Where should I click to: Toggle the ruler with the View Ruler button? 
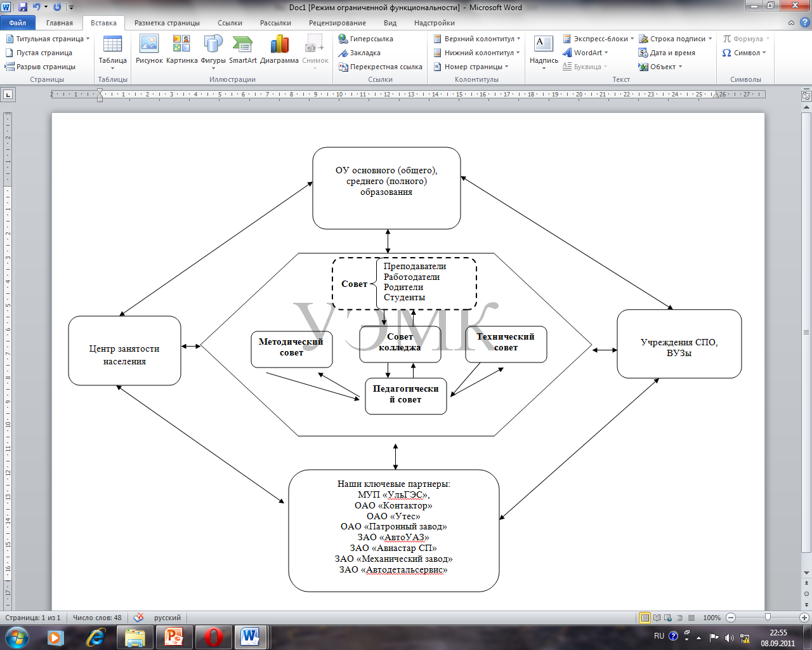[x=807, y=96]
